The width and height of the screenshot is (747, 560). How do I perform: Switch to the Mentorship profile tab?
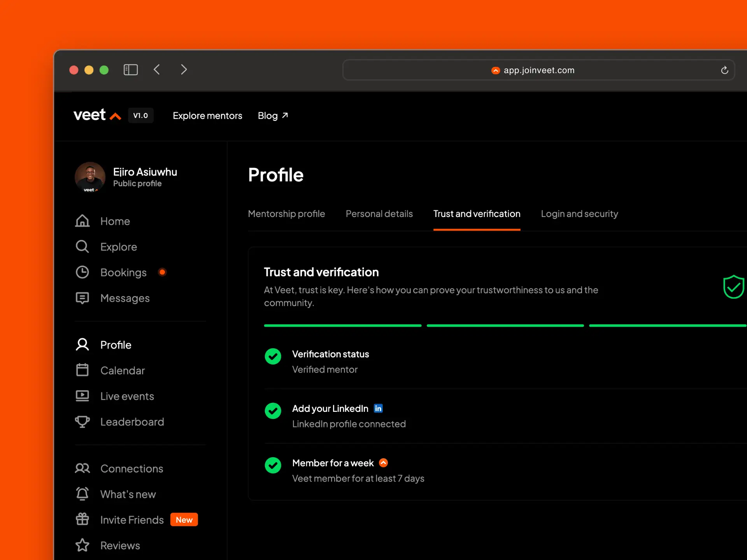(286, 214)
